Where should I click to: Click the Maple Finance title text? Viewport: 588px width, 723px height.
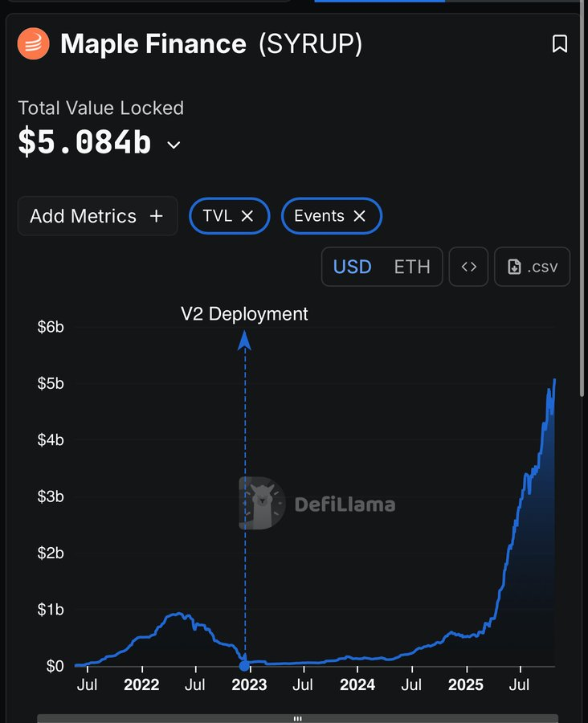coord(153,44)
